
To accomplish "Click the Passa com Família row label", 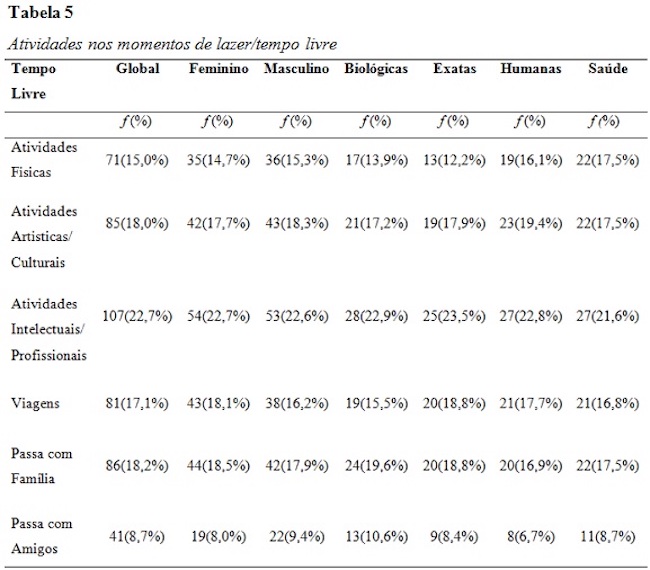I will click(x=40, y=466).
